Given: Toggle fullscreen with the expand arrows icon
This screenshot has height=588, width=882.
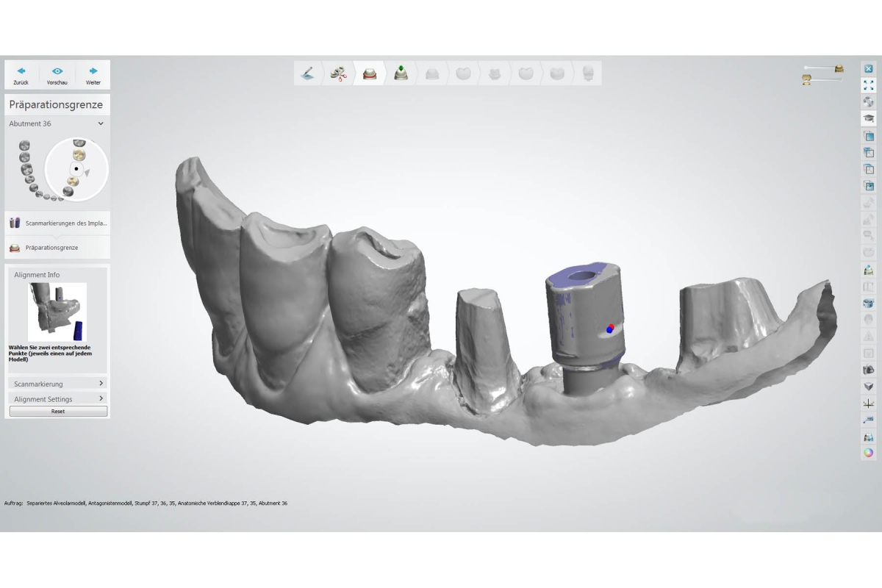Looking at the screenshot, I should (x=868, y=85).
